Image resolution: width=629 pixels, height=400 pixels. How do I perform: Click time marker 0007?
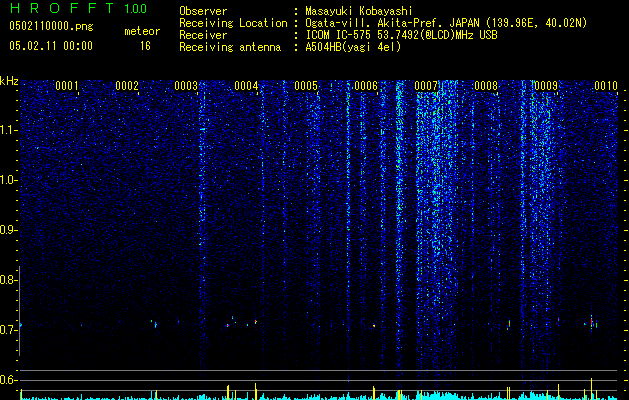(426, 86)
